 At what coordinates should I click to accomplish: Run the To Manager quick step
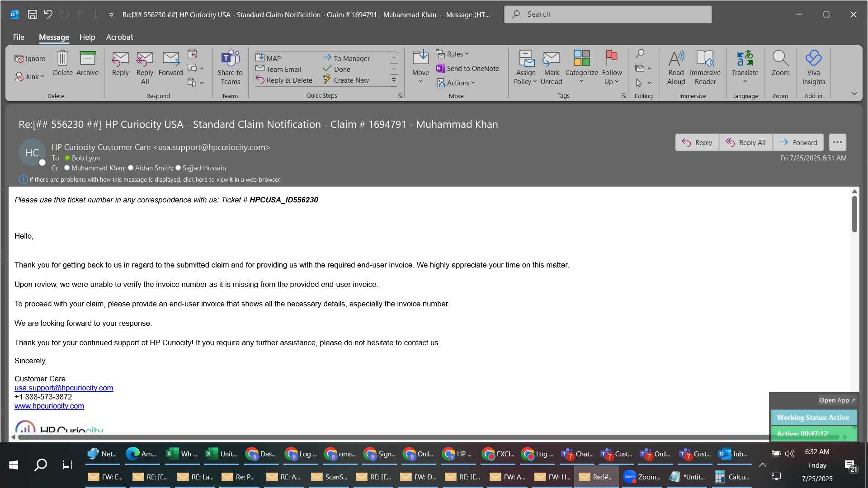click(346, 58)
